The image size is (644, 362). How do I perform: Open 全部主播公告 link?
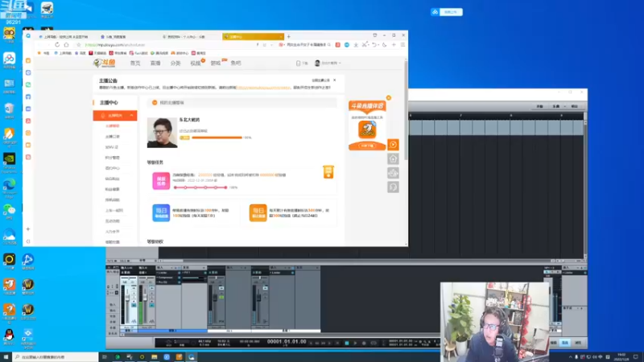320,80
